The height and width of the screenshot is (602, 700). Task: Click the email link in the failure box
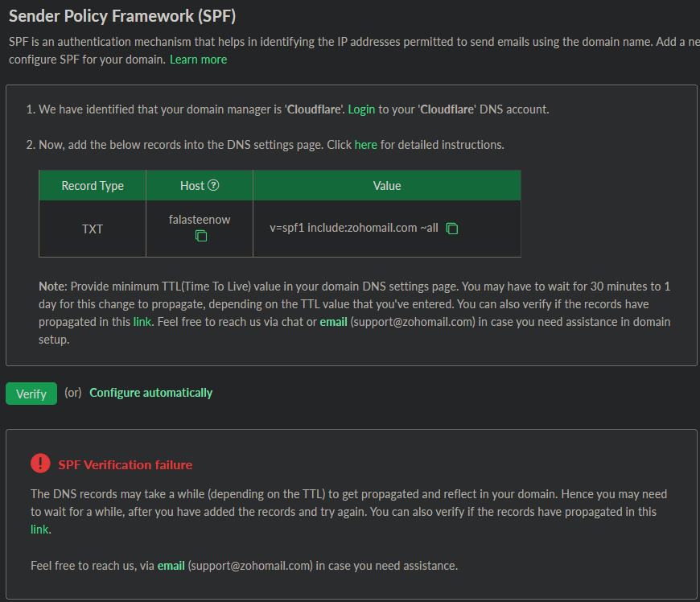[x=171, y=566]
